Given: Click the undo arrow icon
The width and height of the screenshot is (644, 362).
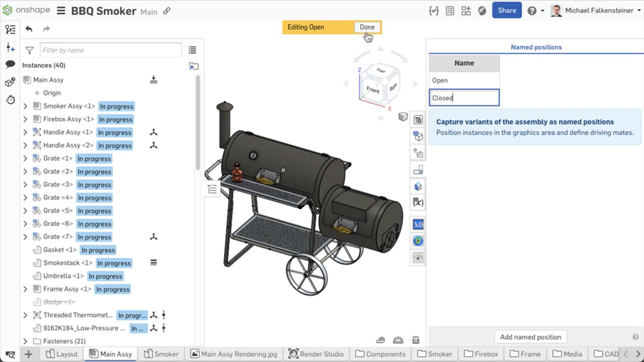Looking at the screenshot, I should pos(29,29).
